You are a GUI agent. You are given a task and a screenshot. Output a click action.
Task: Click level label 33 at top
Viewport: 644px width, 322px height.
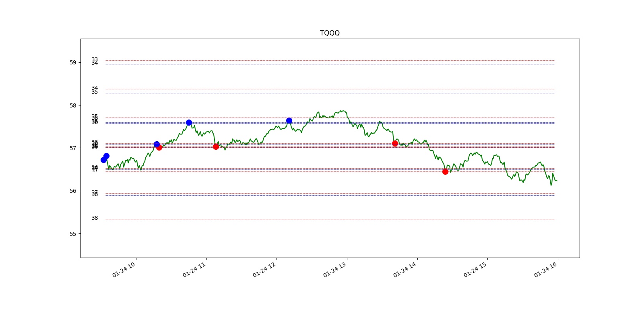[x=95, y=59]
